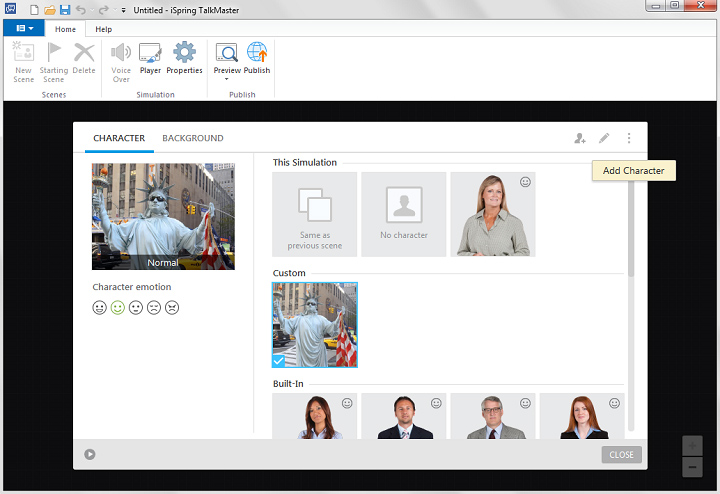Set the Starting Scene flag

pos(54,62)
